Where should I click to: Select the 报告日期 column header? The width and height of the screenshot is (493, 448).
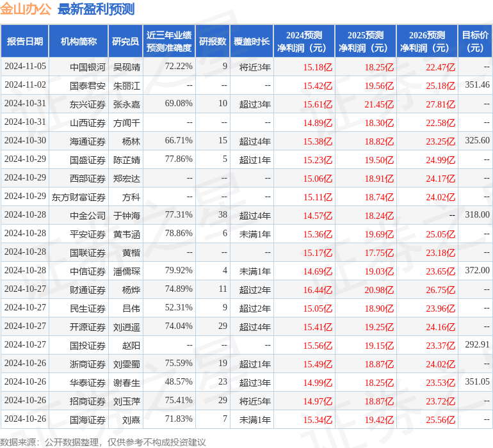click(x=25, y=41)
